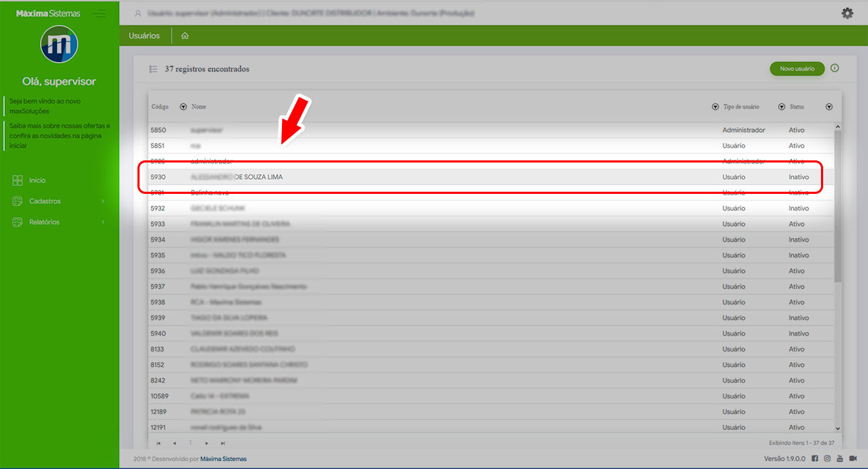Click the list icon beside 37 registros
Screen dimensions: 868x469
(x=153, y=69)
